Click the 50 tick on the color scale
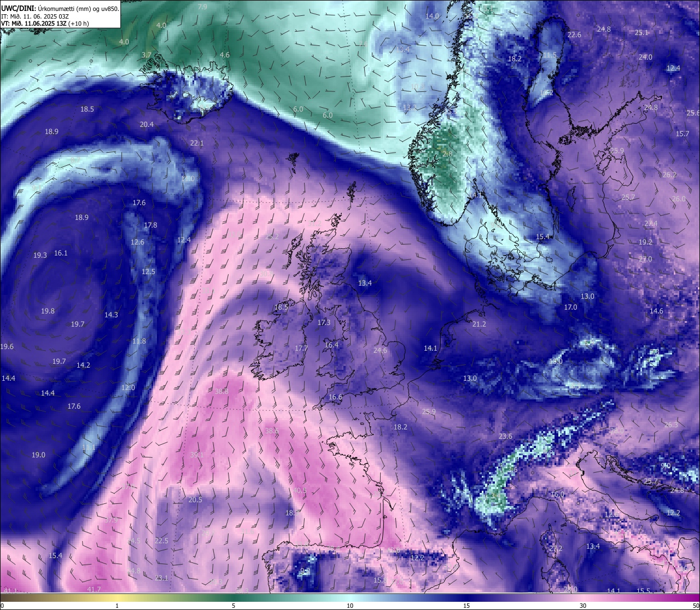Viewport: 700px width, 610px height. point(696,606)
